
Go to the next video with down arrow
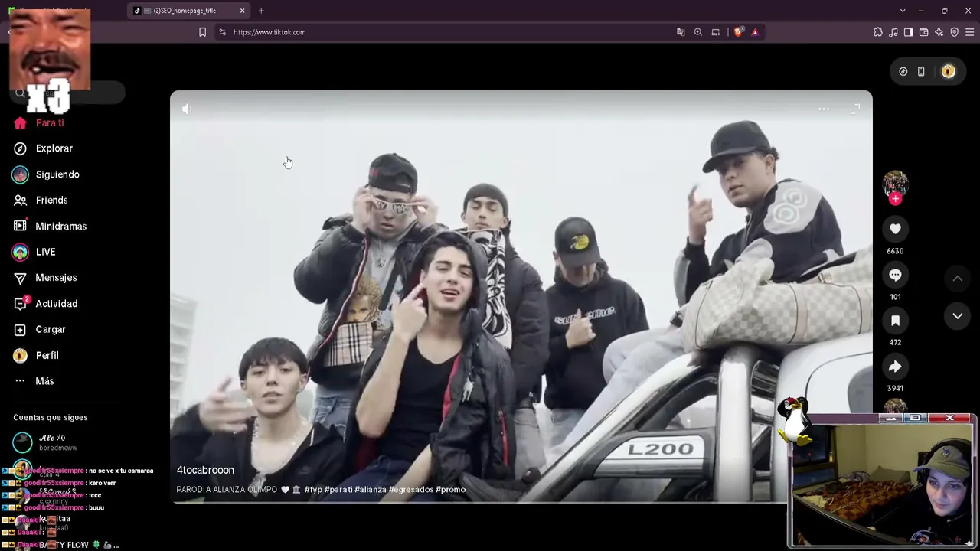pyautogui.click(x=957, y=316)
